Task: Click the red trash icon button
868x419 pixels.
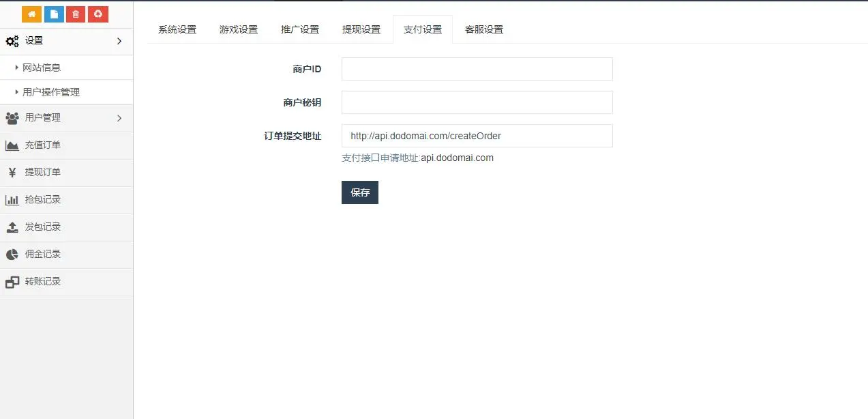Action: point(76,14)
